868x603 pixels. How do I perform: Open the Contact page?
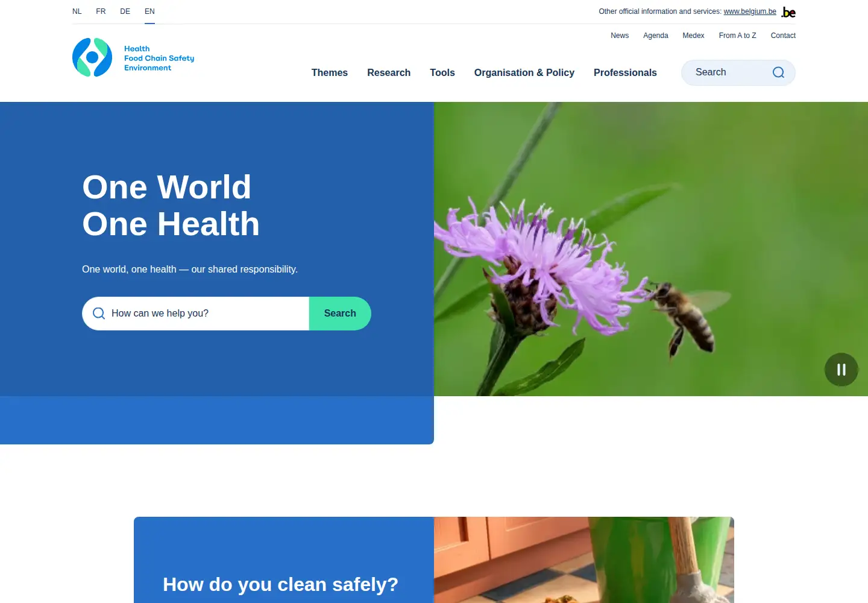[783, 36]
